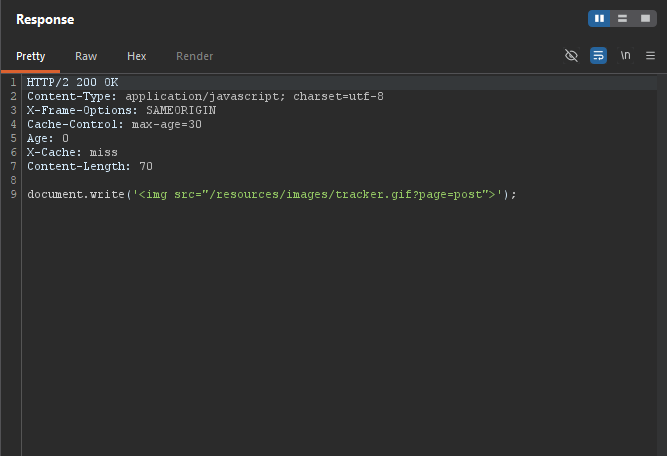Switch to combined tabbed layout view
This screenshot has width=667, height=456.
[645, 19]
